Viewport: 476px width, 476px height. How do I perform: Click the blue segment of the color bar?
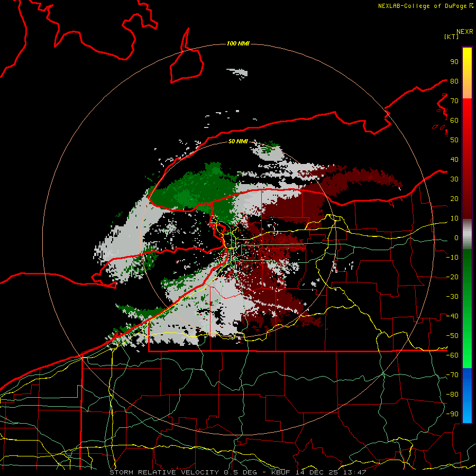click(x=467, y=396)
